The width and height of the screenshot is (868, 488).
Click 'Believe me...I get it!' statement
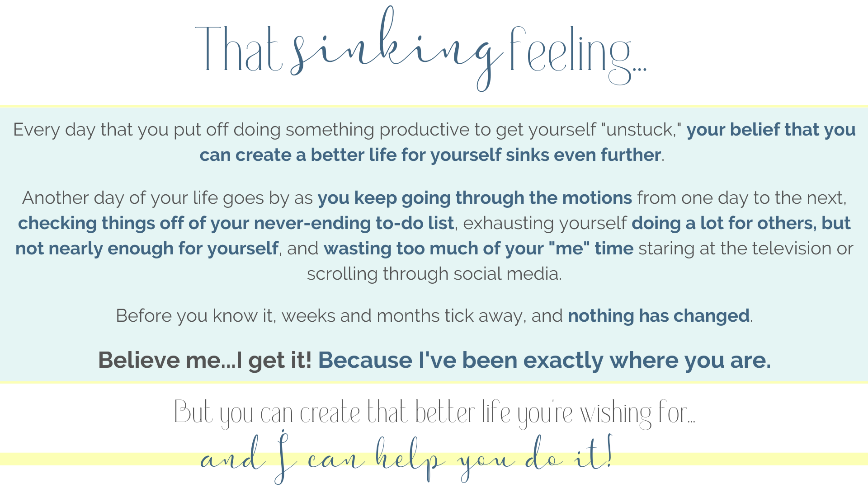(205, 361)
